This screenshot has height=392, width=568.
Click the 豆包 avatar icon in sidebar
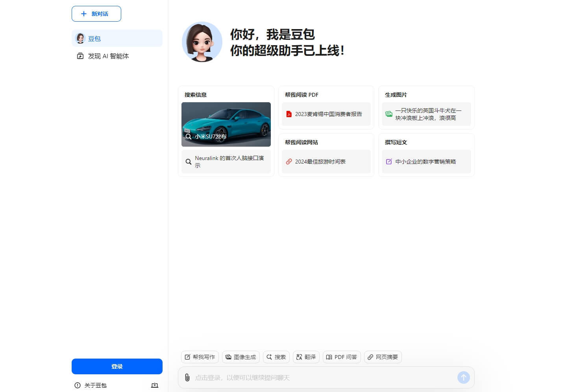[x=80, y=39]
